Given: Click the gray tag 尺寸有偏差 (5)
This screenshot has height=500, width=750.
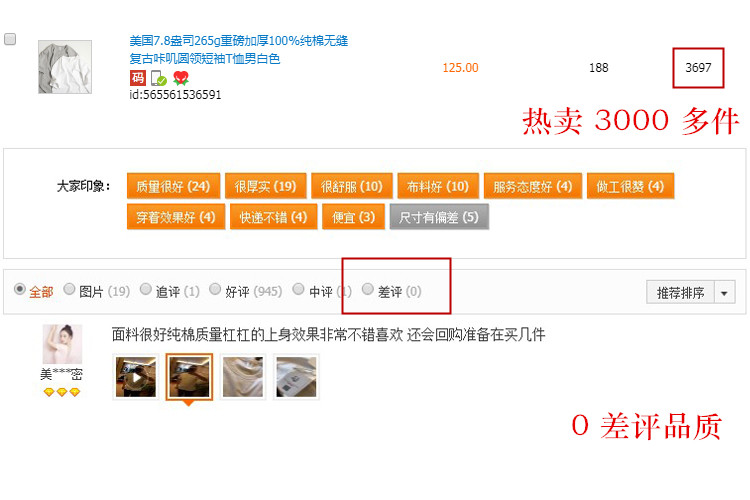Looking at the screenshot, I should click(x=439, y=217).
